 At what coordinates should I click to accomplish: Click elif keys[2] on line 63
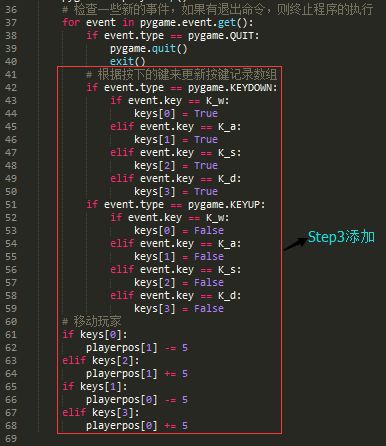pyautogui.click(x=101, y=361)
